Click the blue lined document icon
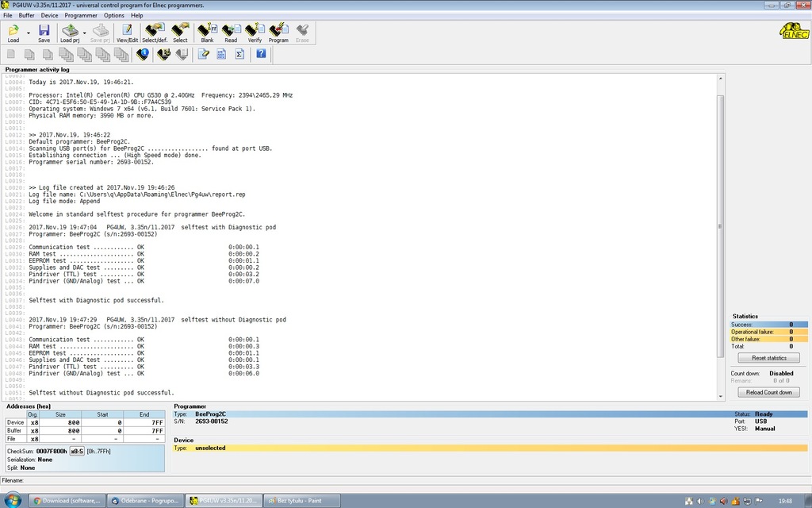Image resolution: width=812 pixels, height=508 pixels. 222,54
